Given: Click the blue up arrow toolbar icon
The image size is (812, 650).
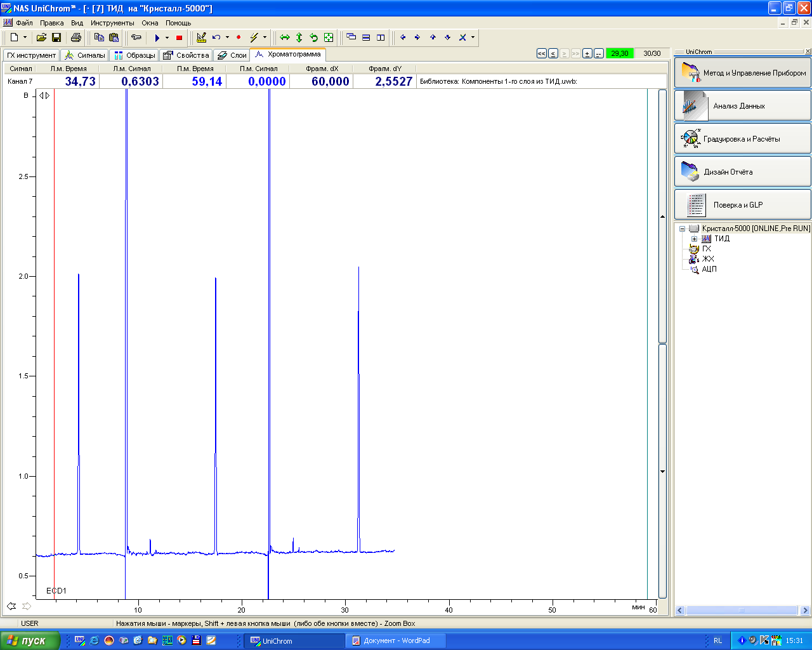Looking at the screenshot, I should click(x=433, y=37).
